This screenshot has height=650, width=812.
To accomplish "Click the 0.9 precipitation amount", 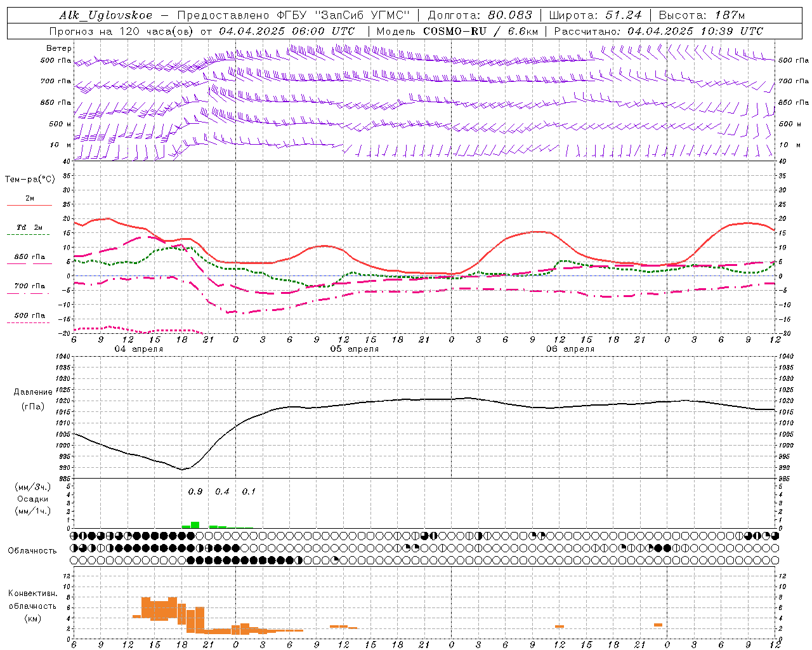I will coord(195,492).
